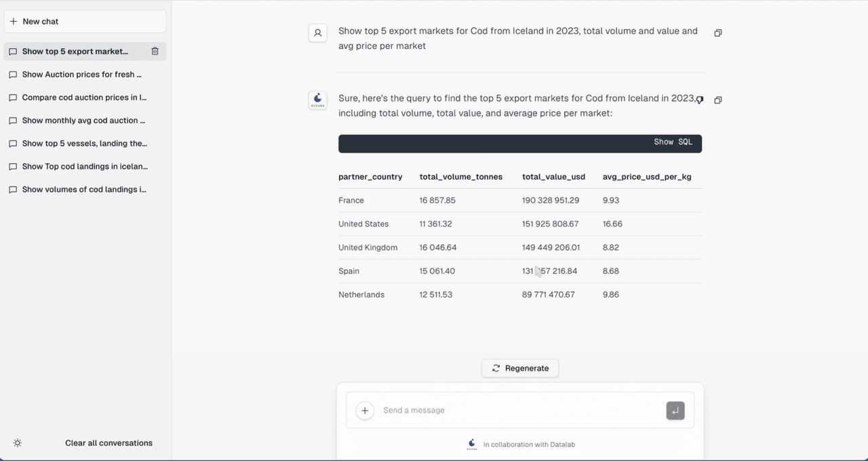Screen dimensions: 868x461
Task: Click the thumbs-down feedback icon on the response
Action: pyautogui.click(x=700, y=100)
